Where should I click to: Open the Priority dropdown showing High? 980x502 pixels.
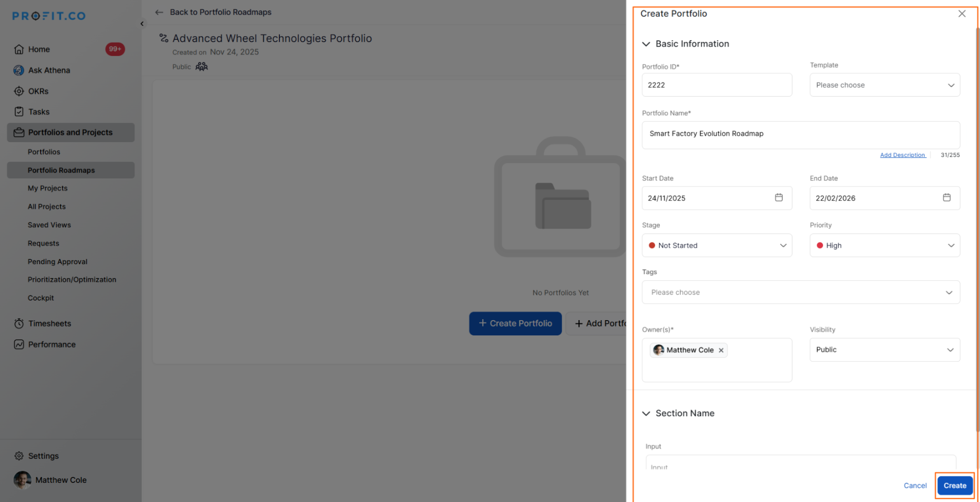(x=884, y=246)
